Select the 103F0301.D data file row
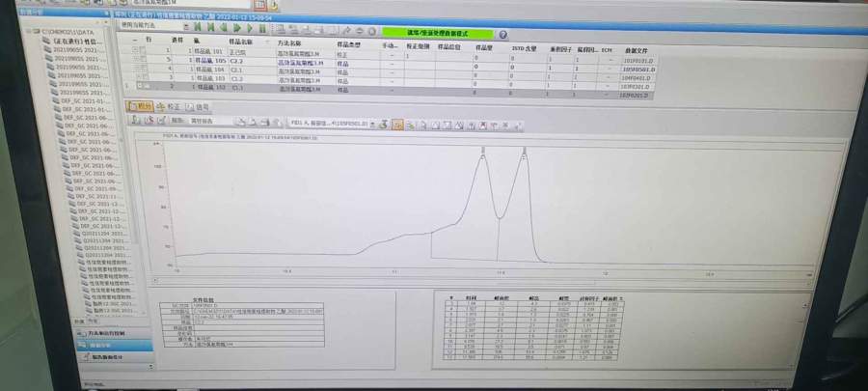The width and height of the screenshot is (868, 391). (x=637, y=86)
